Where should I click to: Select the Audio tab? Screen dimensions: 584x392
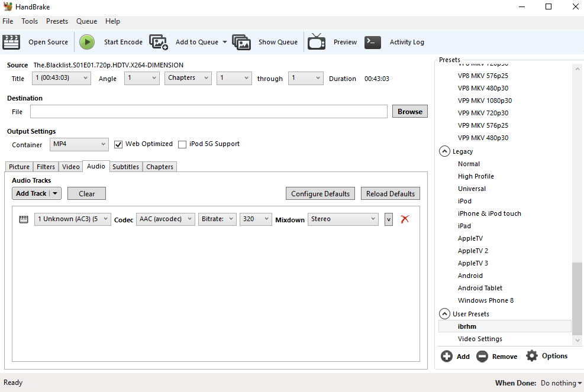pos(96,166)
